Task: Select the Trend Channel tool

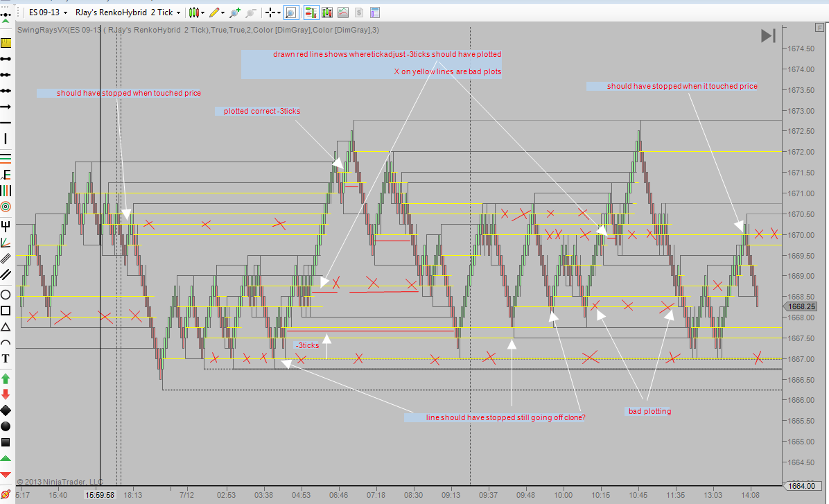Action: [x=6, y=275]
